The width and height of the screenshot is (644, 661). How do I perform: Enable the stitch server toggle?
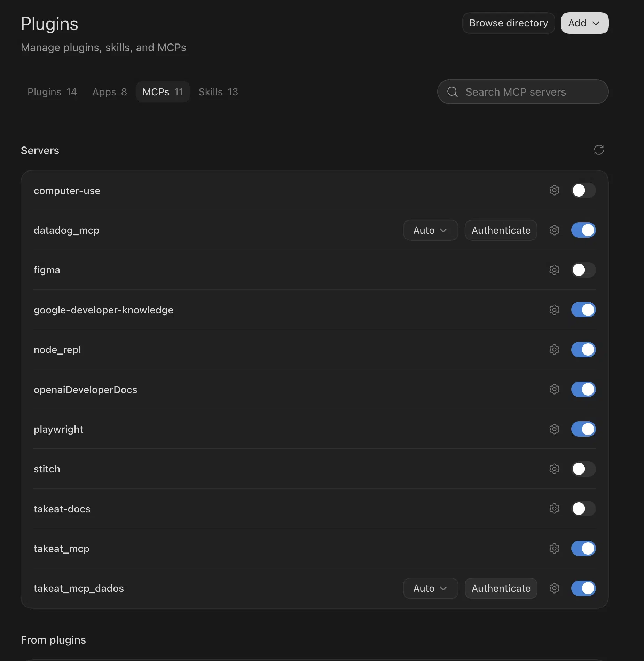click(583, 469)
